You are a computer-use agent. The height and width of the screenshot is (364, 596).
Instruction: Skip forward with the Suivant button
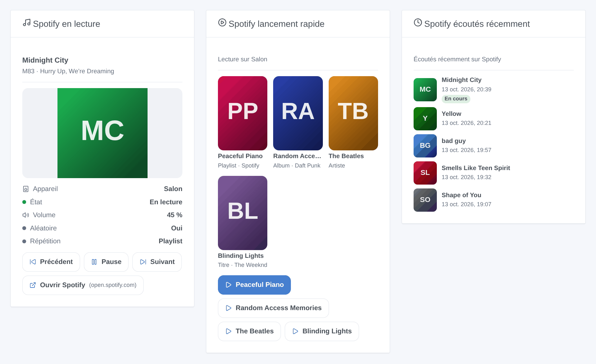tap(157, 262)
